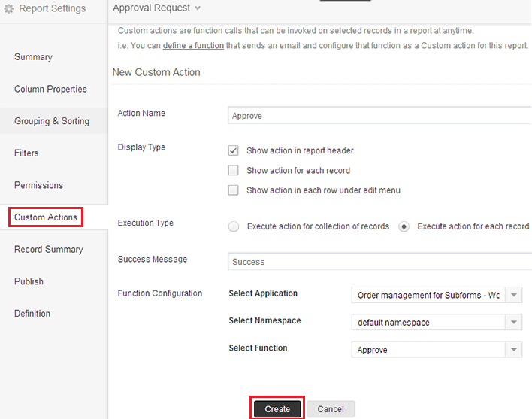Click the Action Name input field
The height and width of the screenshot is (419, 532).
(379, 116)
